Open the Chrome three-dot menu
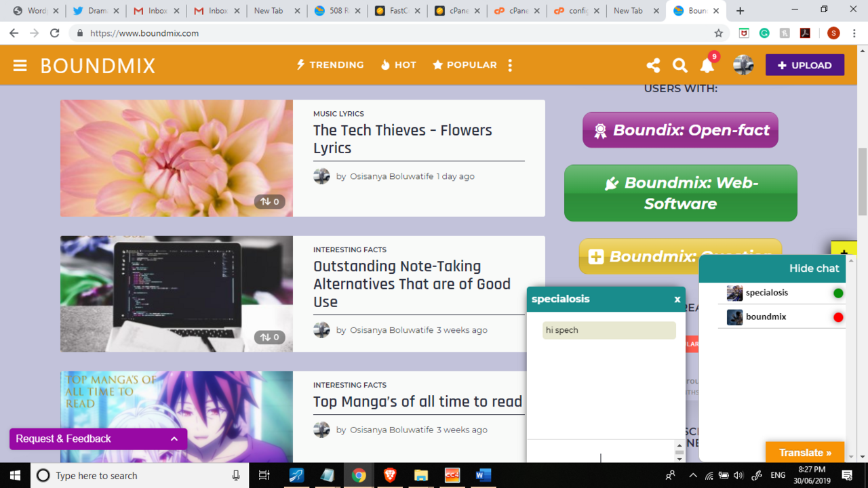 (x=856, y=33)
